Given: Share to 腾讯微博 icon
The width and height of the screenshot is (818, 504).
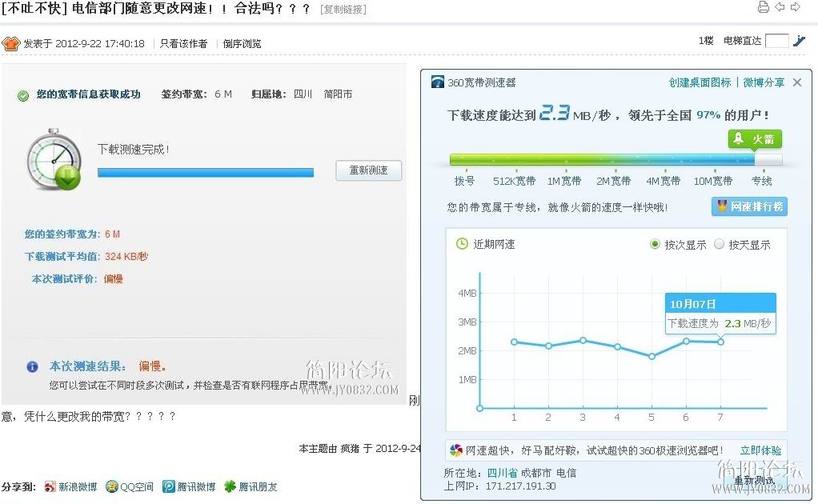Looking at the screenshot, I should click(169, 487).
